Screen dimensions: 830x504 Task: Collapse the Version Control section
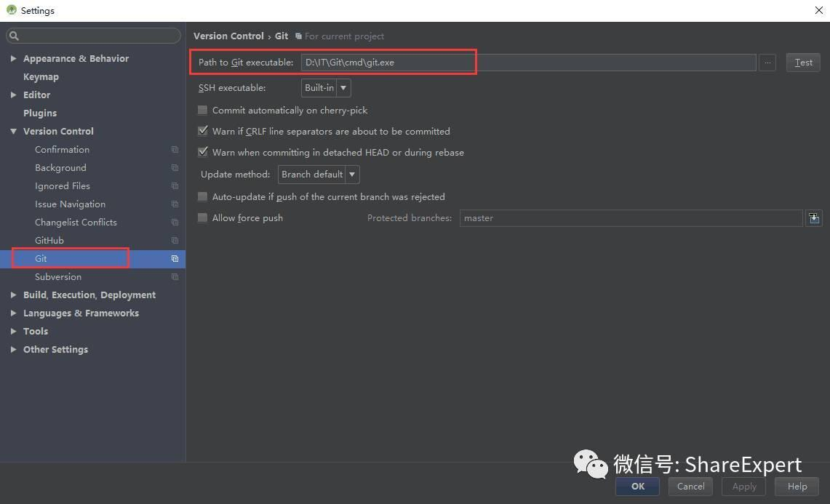point(13,132)
